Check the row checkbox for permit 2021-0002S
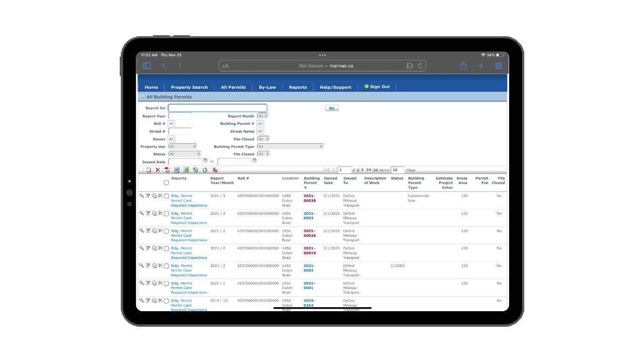644x362 pixels. (x=167, y=231)
